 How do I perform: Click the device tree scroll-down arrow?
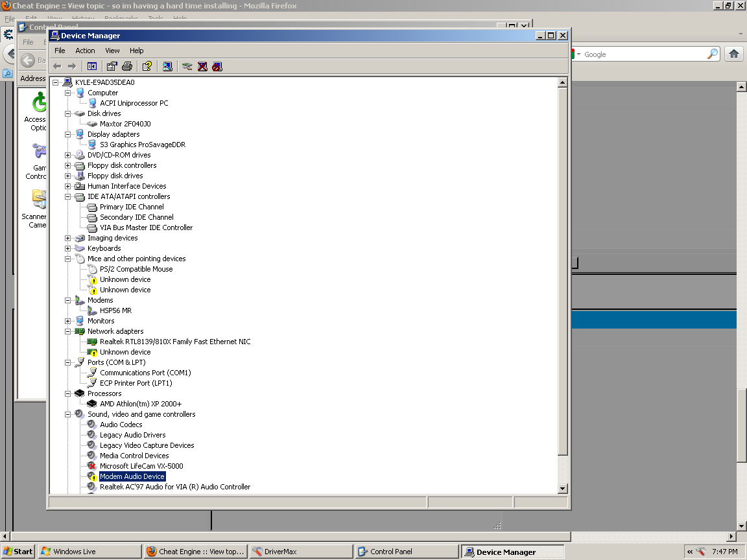pos(562,489)
